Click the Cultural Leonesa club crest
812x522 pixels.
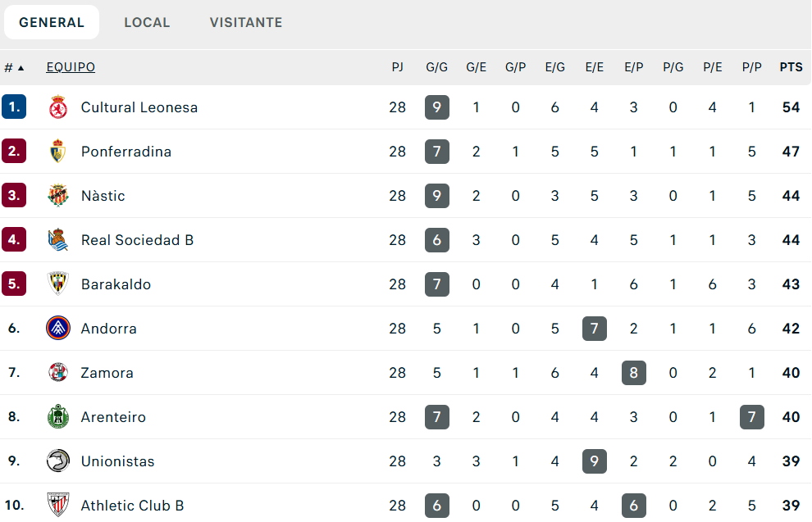[x=58, y=107]
